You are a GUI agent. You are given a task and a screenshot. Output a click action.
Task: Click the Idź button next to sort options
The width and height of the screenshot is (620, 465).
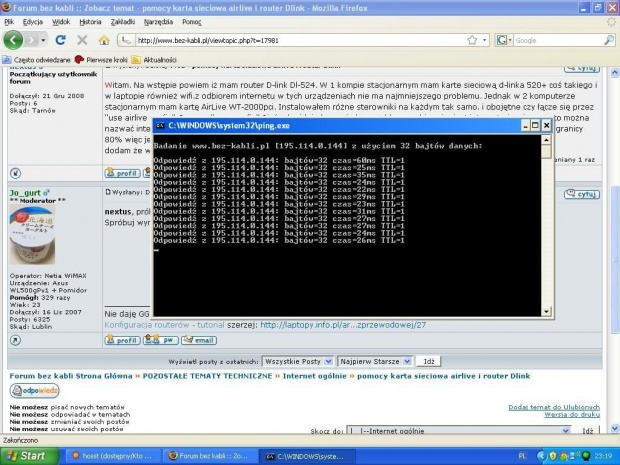(x=429, y=361)
